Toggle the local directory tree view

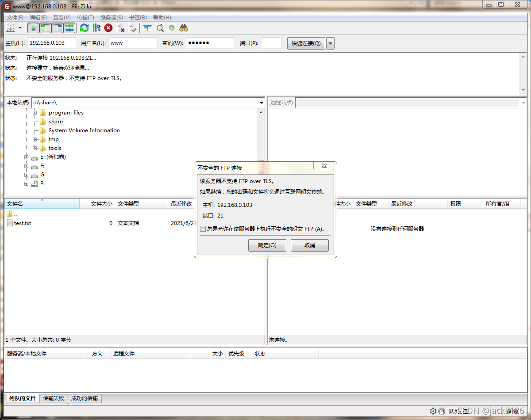46,28
